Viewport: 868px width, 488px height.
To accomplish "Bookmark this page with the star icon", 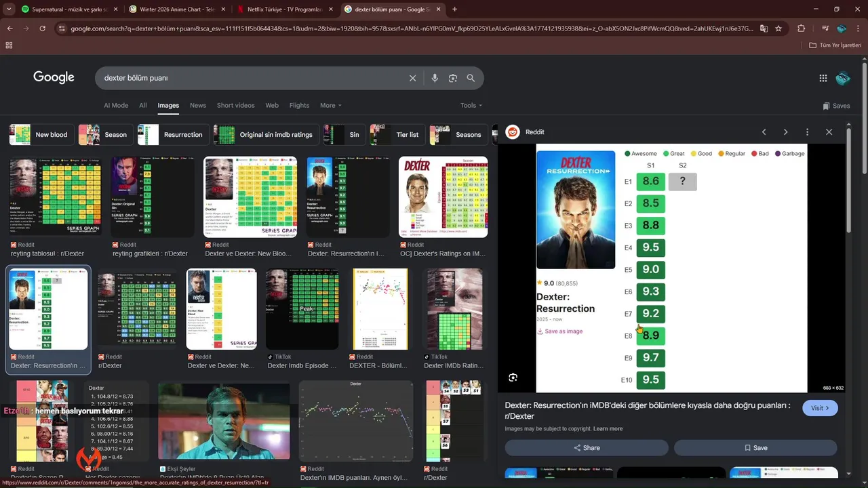I will [x=778, y=28].
